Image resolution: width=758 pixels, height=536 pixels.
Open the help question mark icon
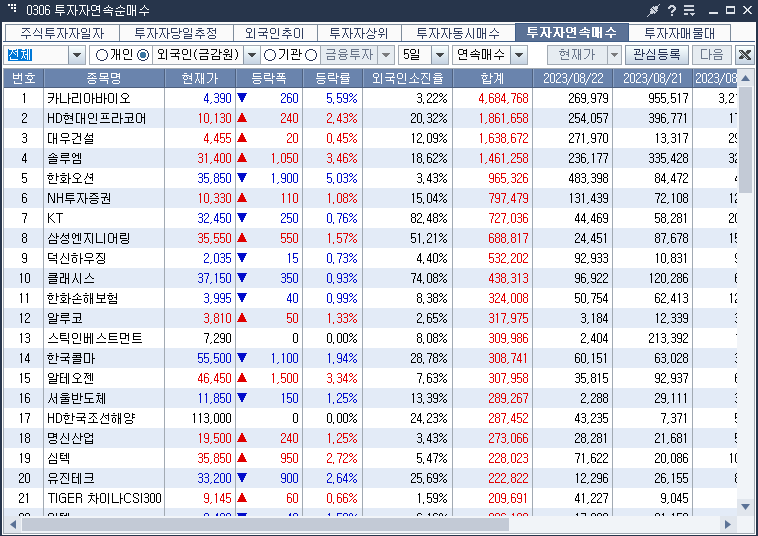[x=672, y=10]
